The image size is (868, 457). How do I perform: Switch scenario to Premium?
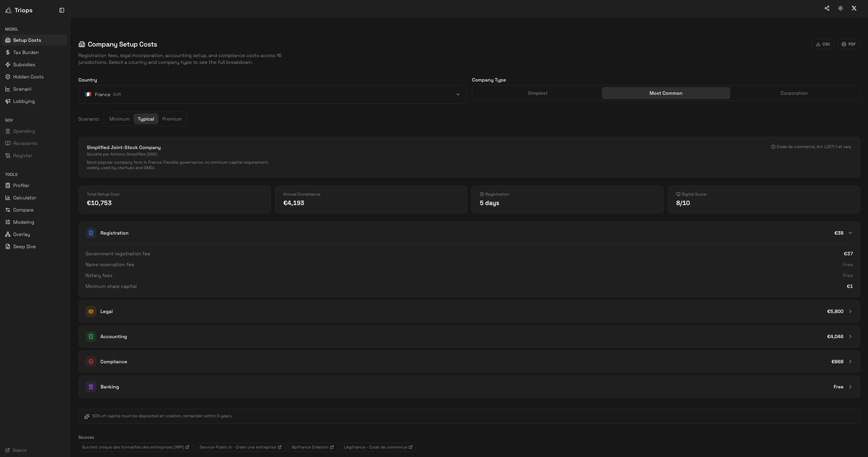click(172, 119)
